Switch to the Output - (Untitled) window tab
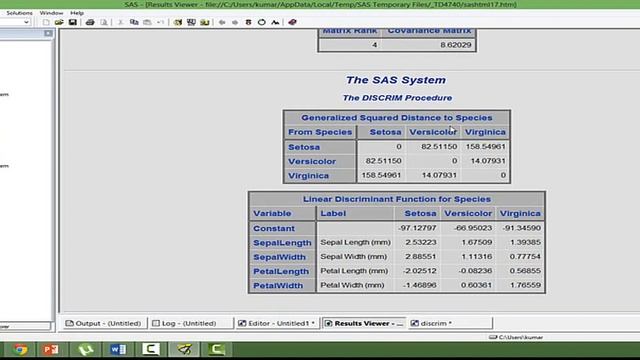640x360 pixels. coord(104,323)
